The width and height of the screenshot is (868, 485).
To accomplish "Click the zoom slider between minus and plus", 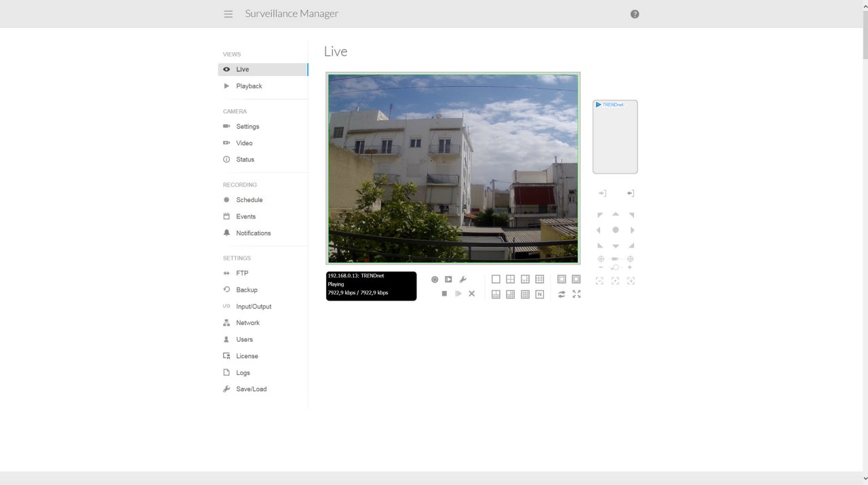I will [x=615, y=267].
